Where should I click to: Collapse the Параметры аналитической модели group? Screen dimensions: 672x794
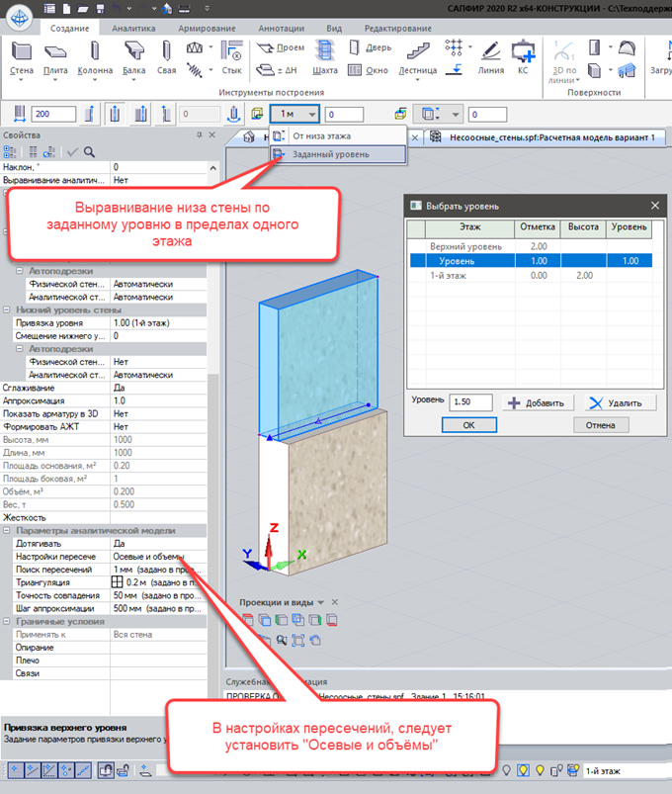point(7,530)
